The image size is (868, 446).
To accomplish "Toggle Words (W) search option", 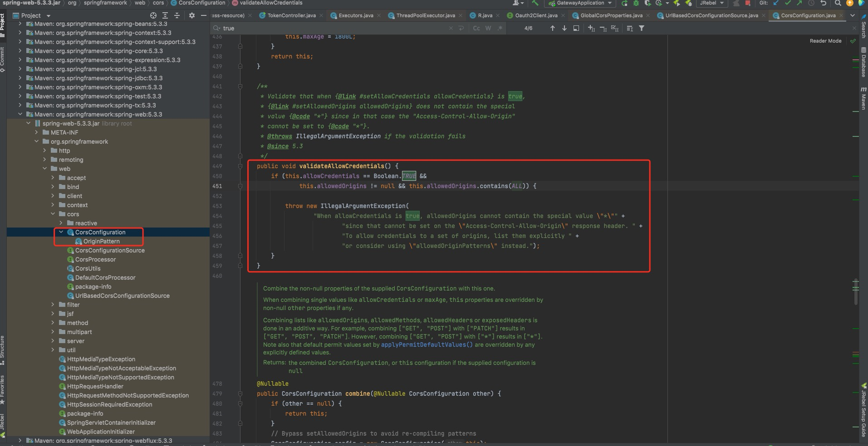I will (x=488, y=28).
